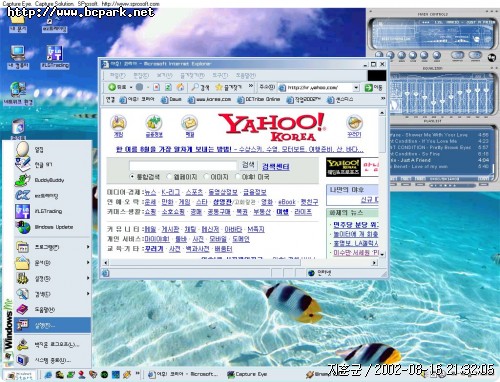This screenshot has height=382, width=500.
Task: Switch to the Capture Eye taskbar button
Action: point(247,374)
